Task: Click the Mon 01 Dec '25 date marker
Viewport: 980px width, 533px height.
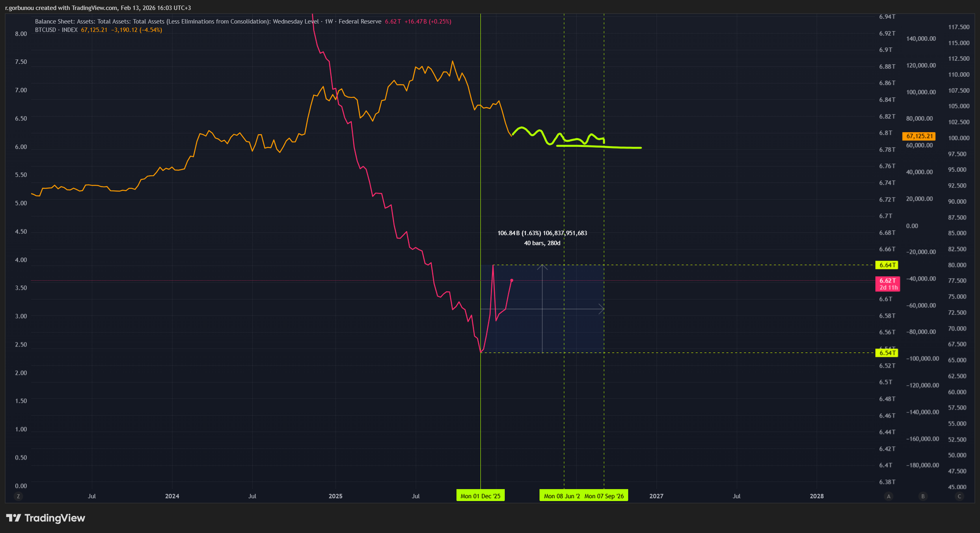Action: click(480, 496)
